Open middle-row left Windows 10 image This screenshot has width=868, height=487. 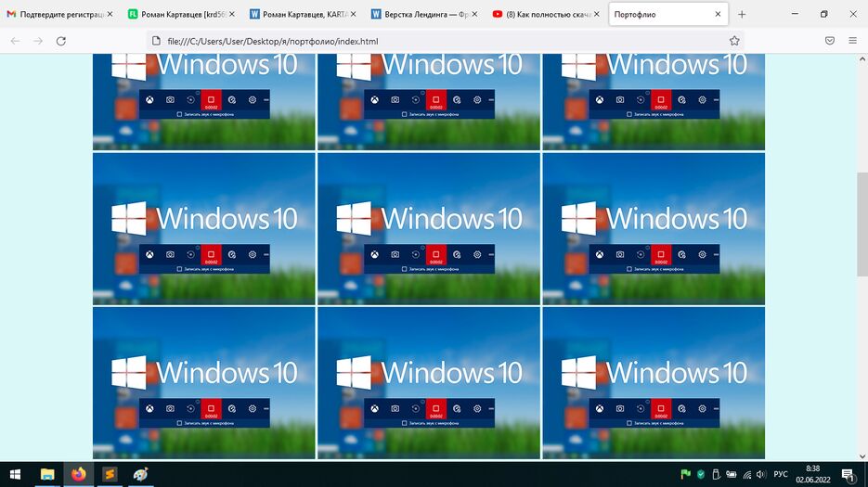pos(203,229)
